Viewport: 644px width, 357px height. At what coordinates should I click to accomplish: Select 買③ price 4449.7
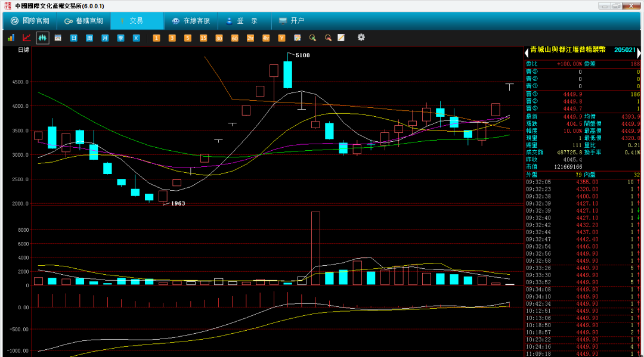pyautogui.click(x=572, y=108)
